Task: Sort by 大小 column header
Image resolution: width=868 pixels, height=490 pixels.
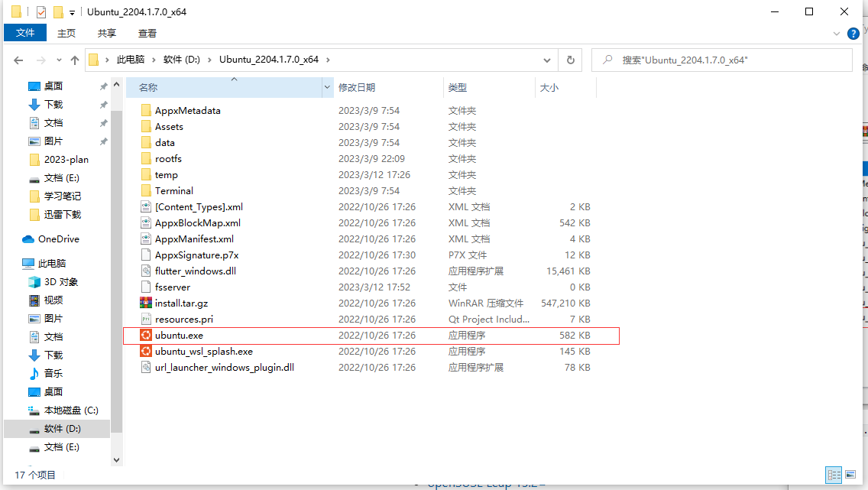Action: click(x=565, y=87)
